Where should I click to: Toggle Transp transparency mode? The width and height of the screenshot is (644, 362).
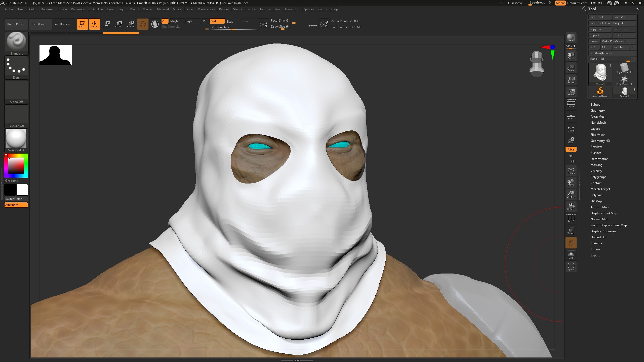(571, 231)
